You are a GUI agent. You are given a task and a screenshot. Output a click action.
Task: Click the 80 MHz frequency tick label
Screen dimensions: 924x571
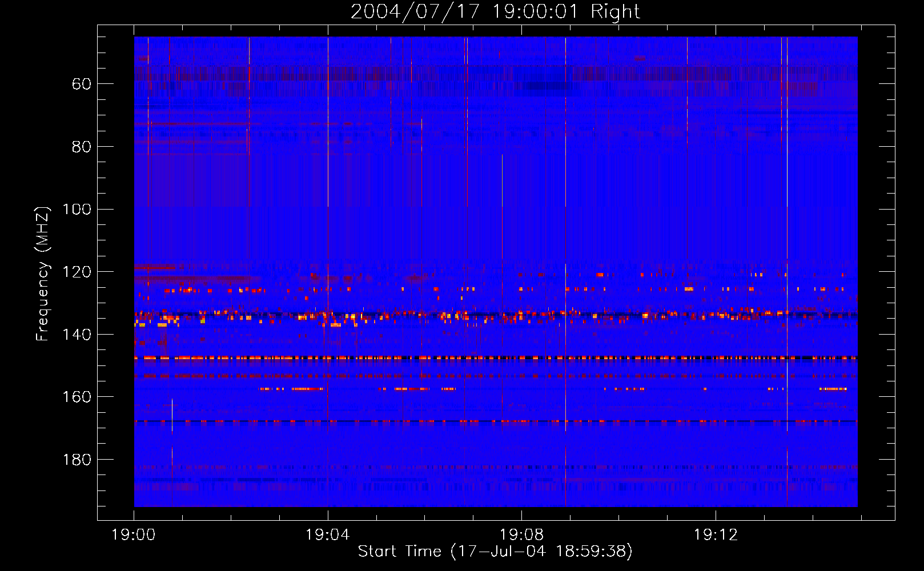click(82, 147)
